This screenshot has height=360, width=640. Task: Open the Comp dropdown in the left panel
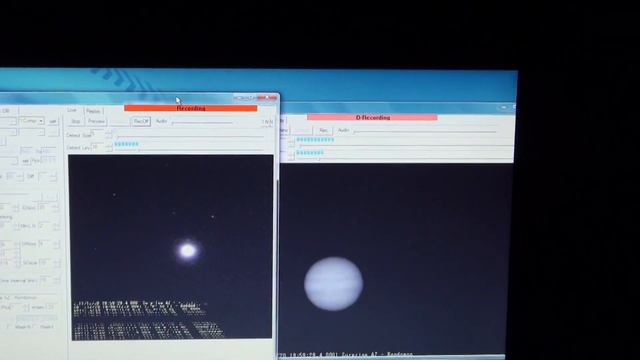(32, 121)
